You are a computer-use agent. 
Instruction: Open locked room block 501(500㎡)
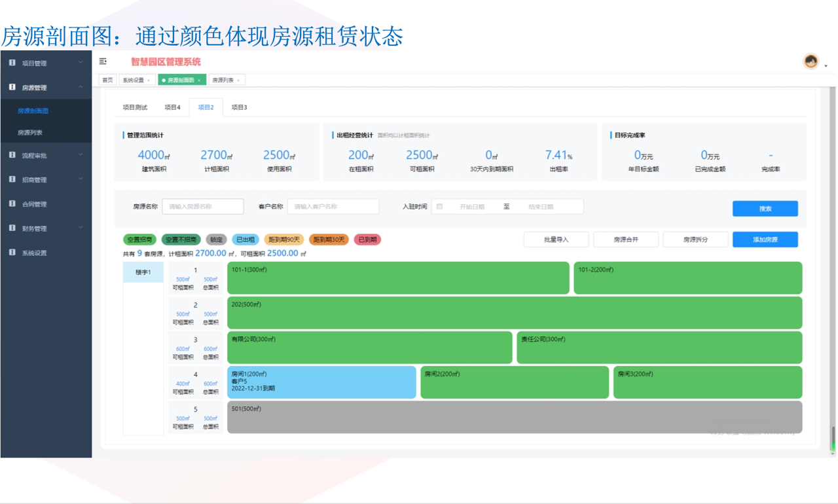515,417
